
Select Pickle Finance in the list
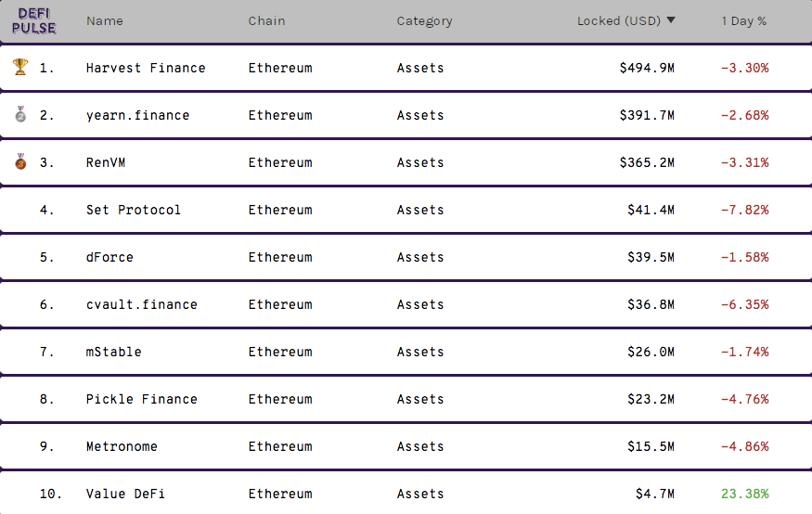141,399
